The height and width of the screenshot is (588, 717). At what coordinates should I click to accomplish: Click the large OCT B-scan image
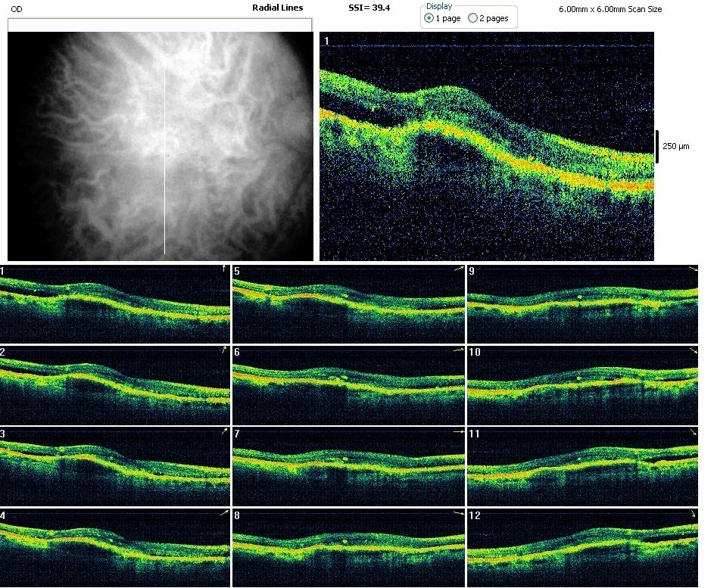[x=486, y=146]
